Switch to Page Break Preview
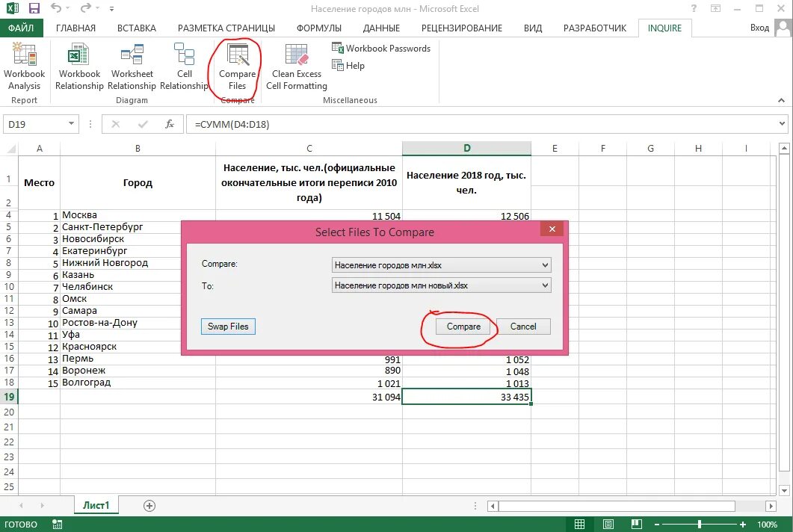 (637, 525)
